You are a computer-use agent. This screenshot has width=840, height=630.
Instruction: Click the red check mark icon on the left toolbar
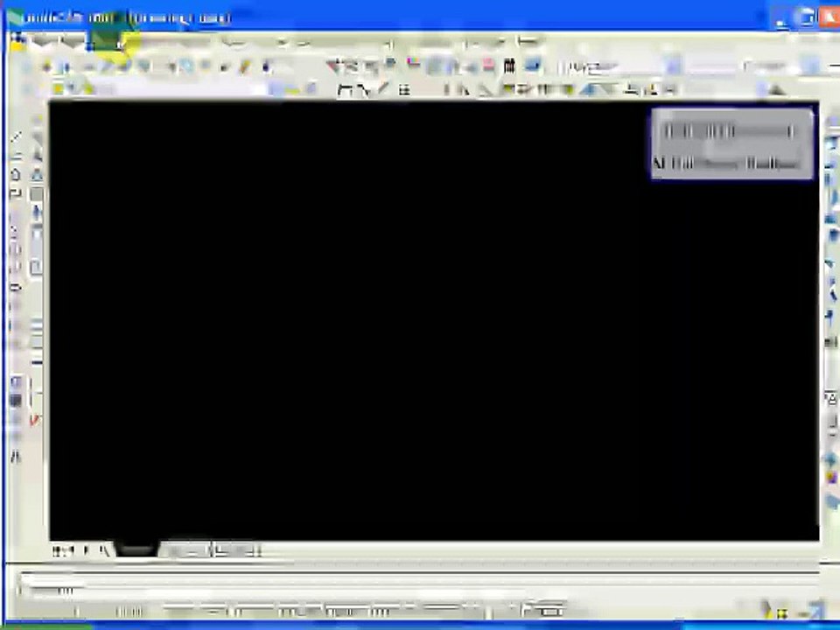tap(34, 421)
